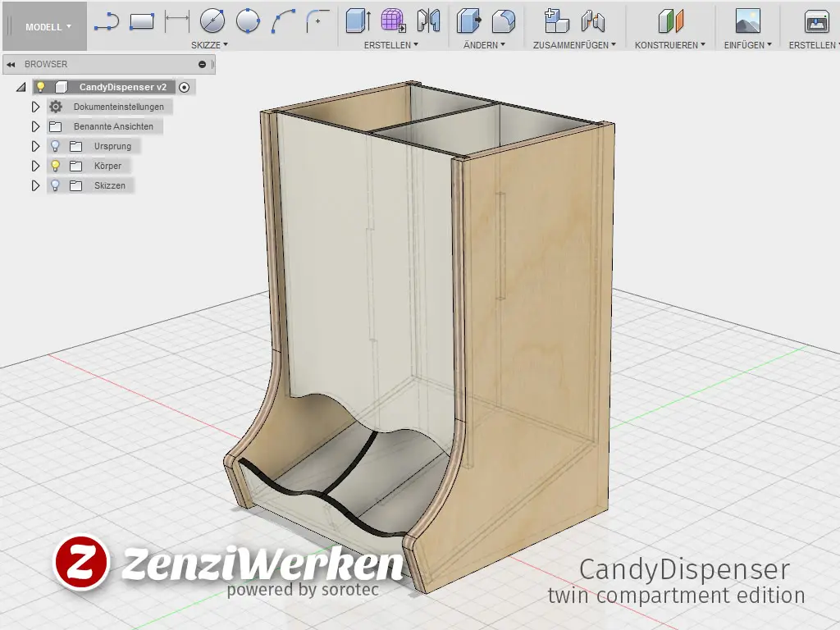
Task: Click the round minus icon in Browser header
Action: click(202, 64)
